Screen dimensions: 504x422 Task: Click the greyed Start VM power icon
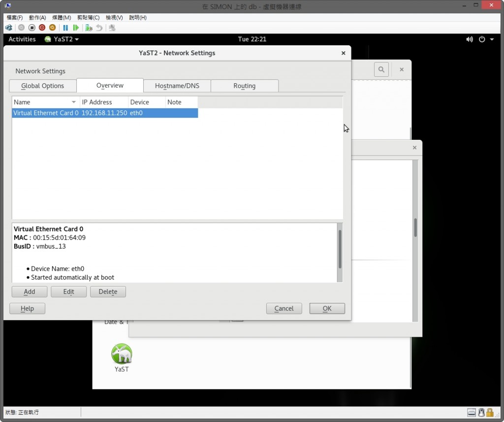point(21,28)
